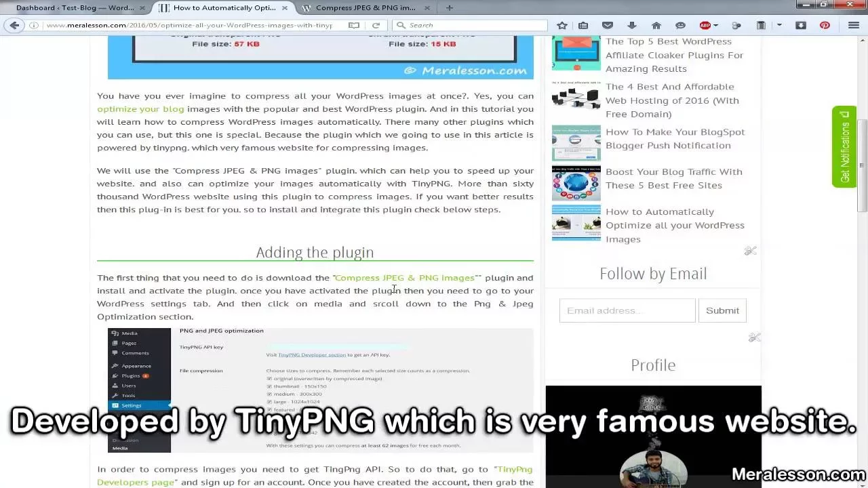
Task: Open the browser hamburger menu
Action: coord(854,25)
